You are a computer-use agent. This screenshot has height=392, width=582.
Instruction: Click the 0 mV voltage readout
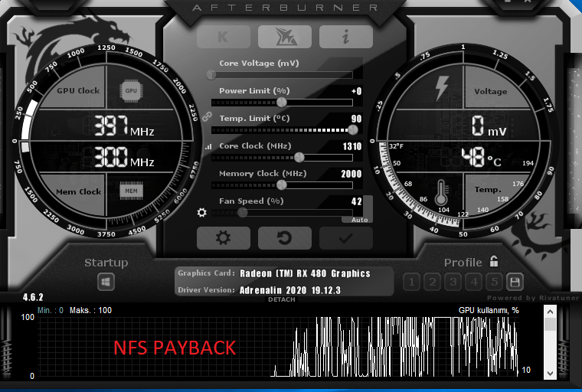tap(489, 126)
